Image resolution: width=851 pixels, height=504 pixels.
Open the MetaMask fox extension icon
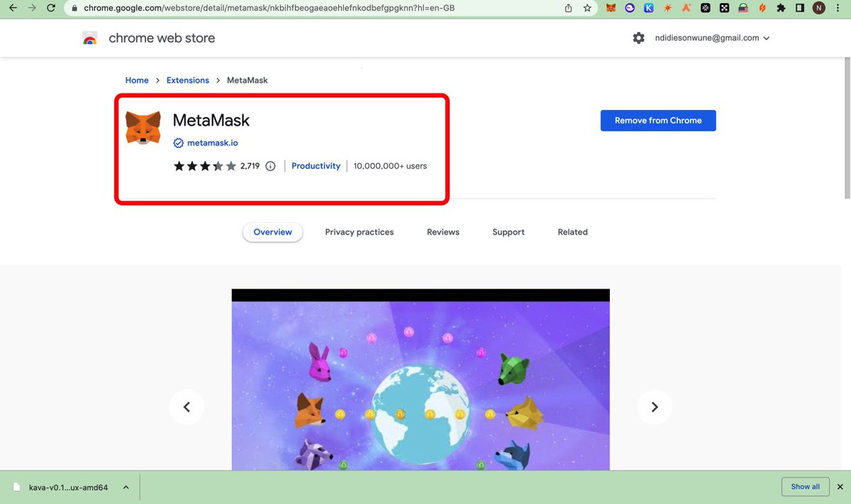pyautogui.click(x=611, y=9)
